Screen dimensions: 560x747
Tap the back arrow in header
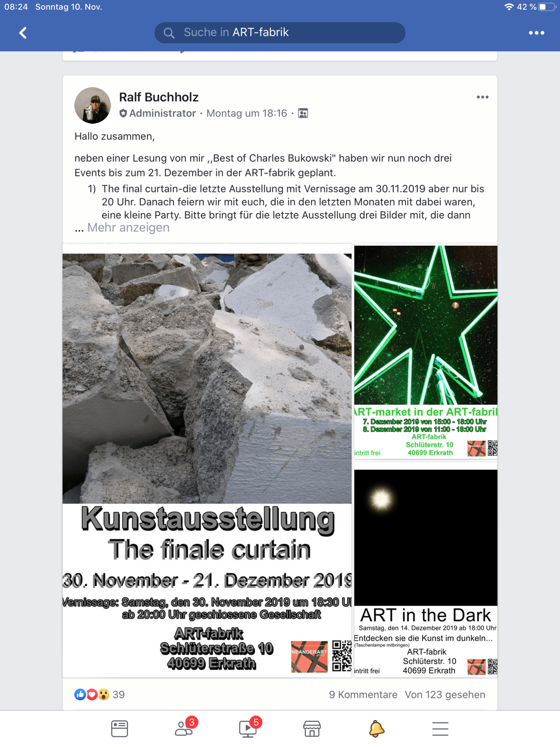coord(23,33)
